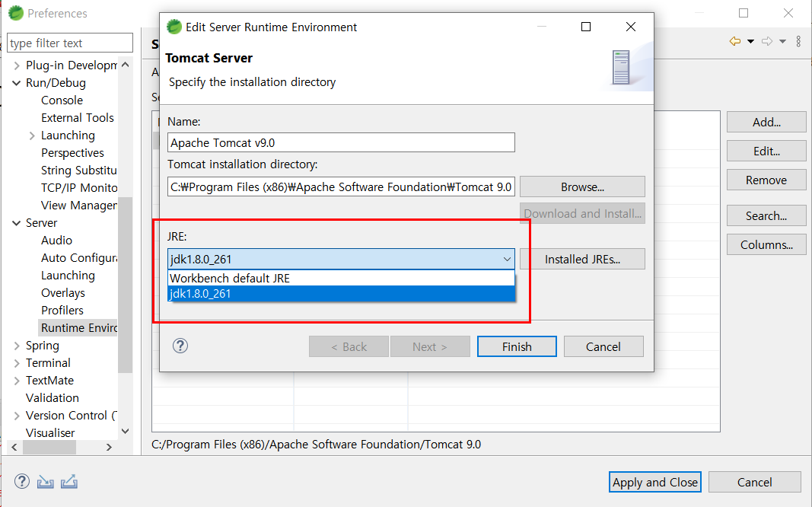Collapse the Server tree node

[x=17, y=223]
